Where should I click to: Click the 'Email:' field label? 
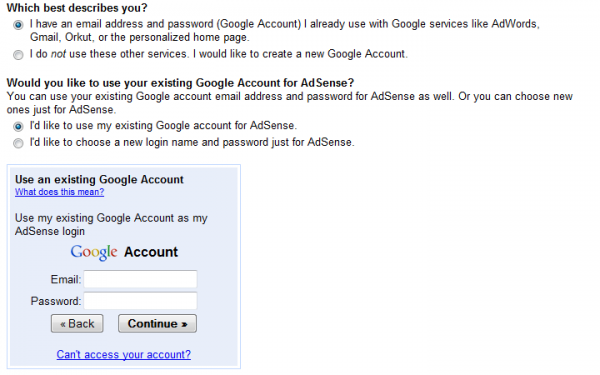coord(66,279)
